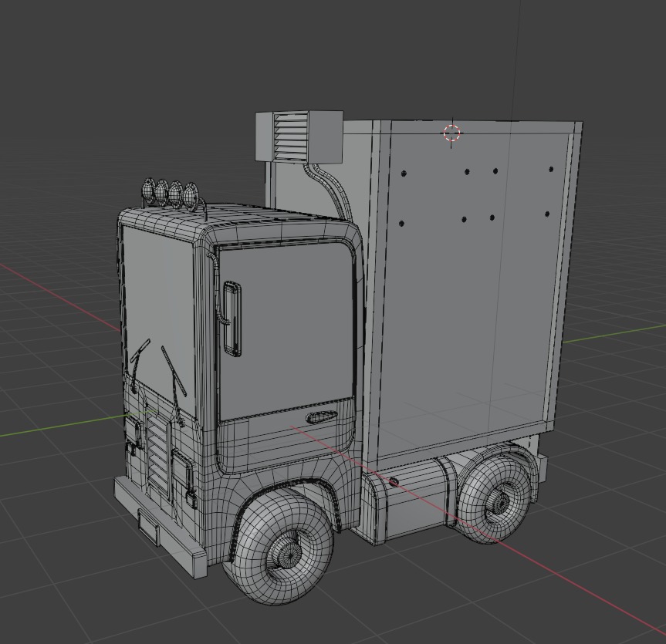
Task: Click the 3D cursor on the cargo box
Action: pos(452,133)
